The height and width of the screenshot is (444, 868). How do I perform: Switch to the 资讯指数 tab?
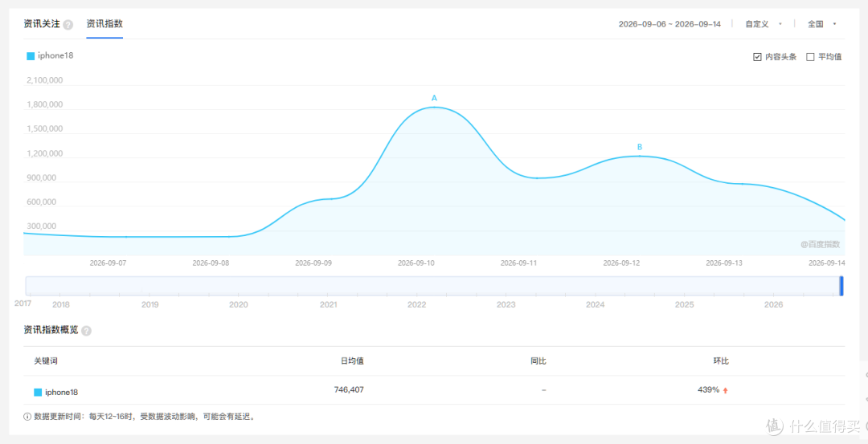tap(104, 24)
